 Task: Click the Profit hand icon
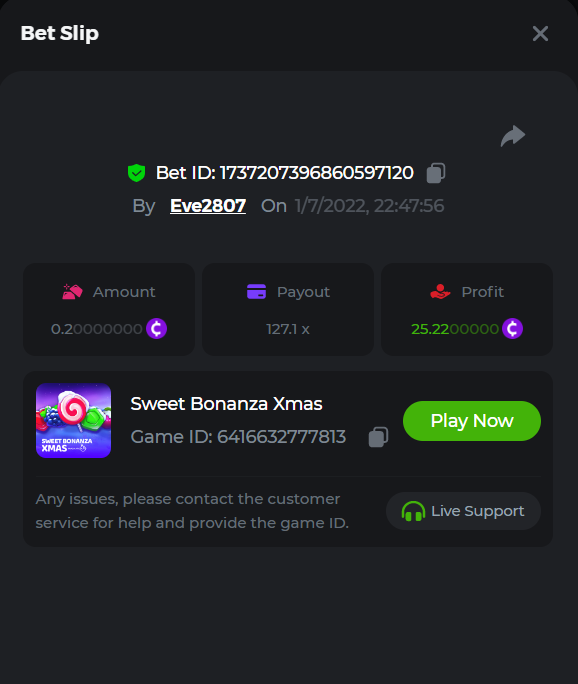pos(440,291)
